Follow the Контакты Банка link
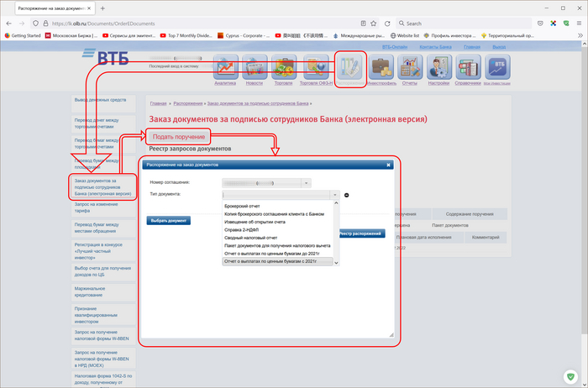The image size is (588, 388). pyautogui.click(x=435, y=47)
